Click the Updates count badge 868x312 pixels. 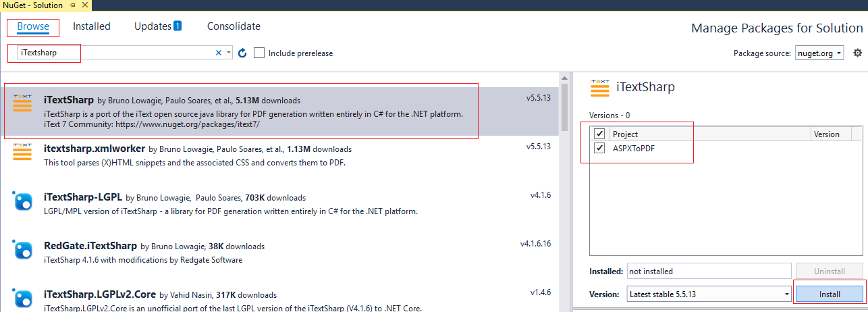[178, 26]
